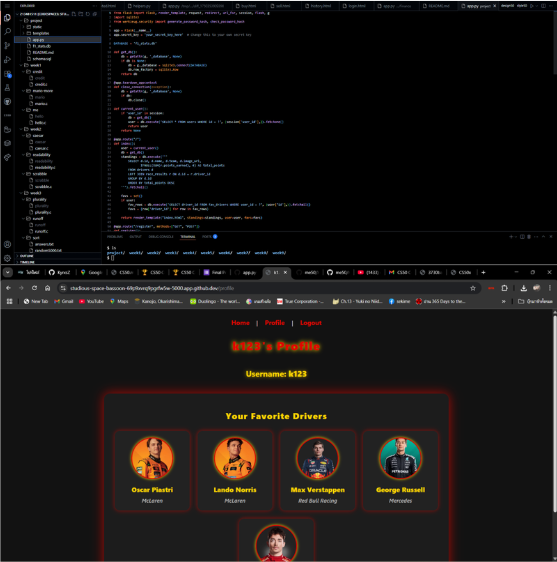This screenshot has width=557, height=562.
Task: Open the Run and Debug view
Action: click(x=7, y=59)
